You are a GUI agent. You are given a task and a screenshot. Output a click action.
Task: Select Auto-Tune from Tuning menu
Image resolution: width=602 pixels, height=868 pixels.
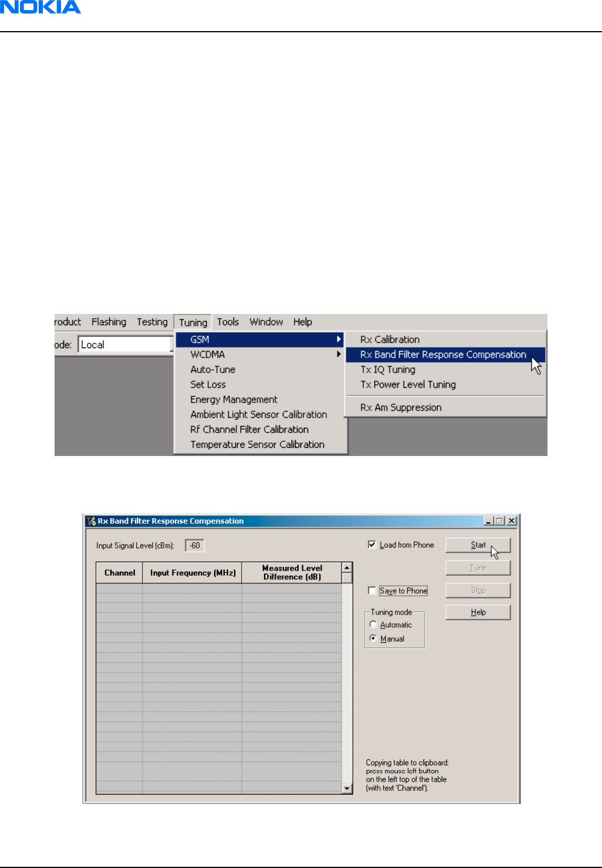point(260,370)
